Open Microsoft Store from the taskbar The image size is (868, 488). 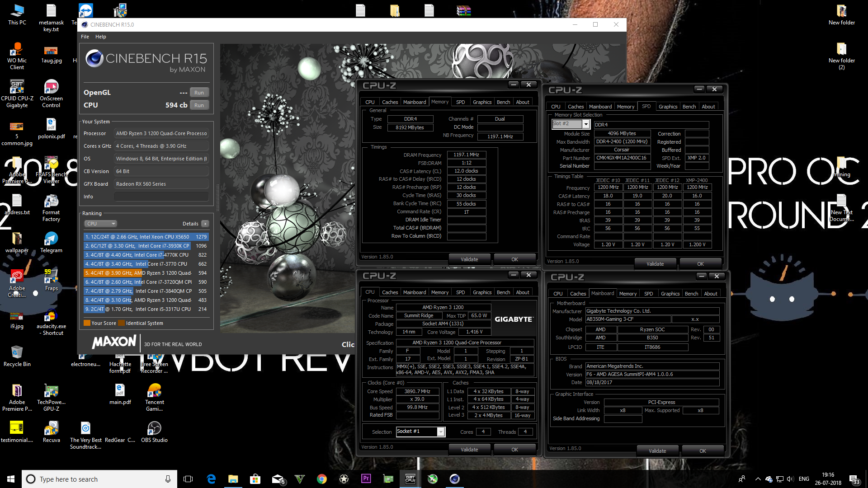click(x=255, y=479)
